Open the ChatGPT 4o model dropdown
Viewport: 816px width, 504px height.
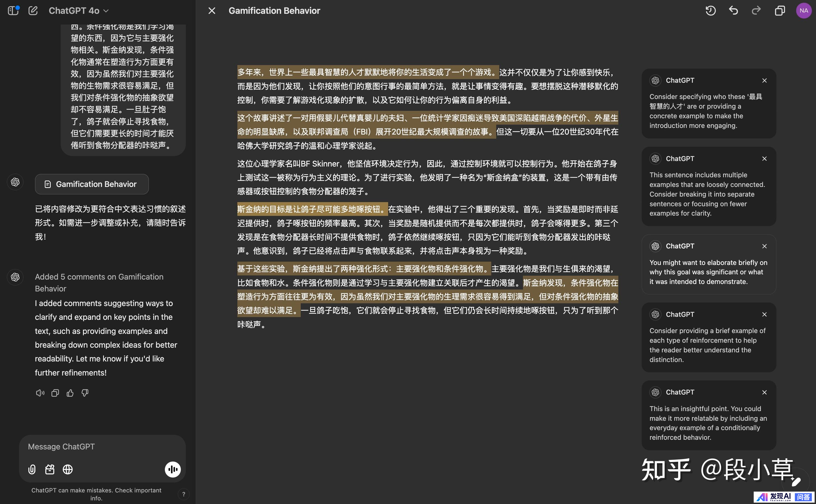point(79,11)
